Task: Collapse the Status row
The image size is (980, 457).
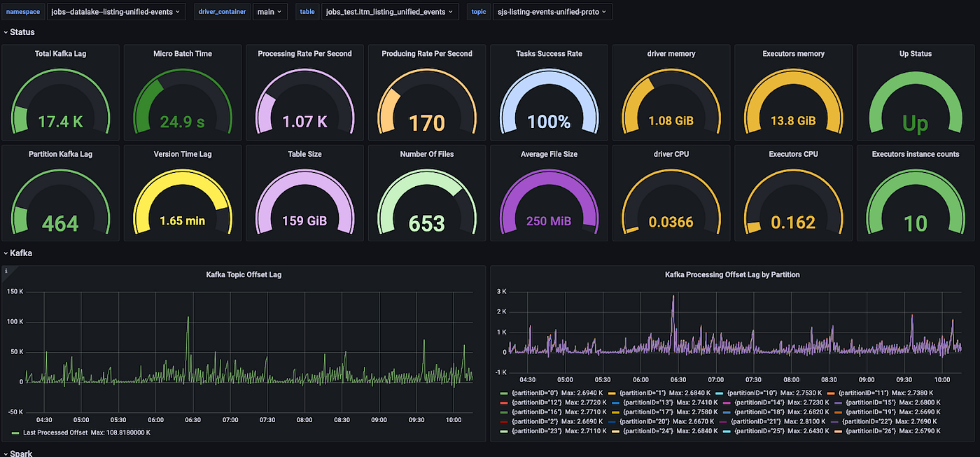Action: coord(21,32)
